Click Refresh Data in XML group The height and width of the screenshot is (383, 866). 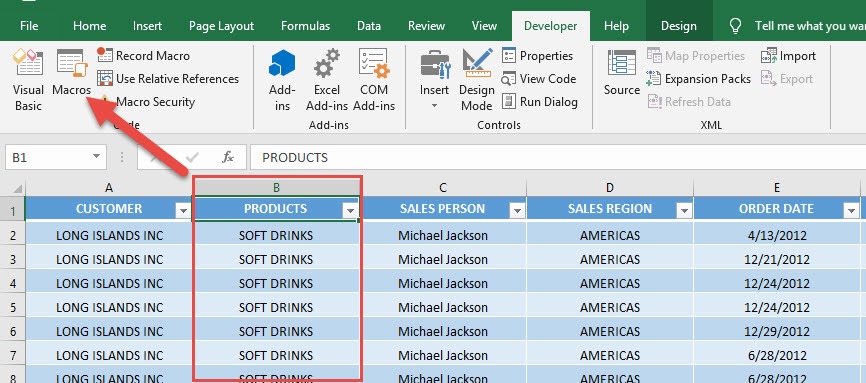[x=689, y=102]
